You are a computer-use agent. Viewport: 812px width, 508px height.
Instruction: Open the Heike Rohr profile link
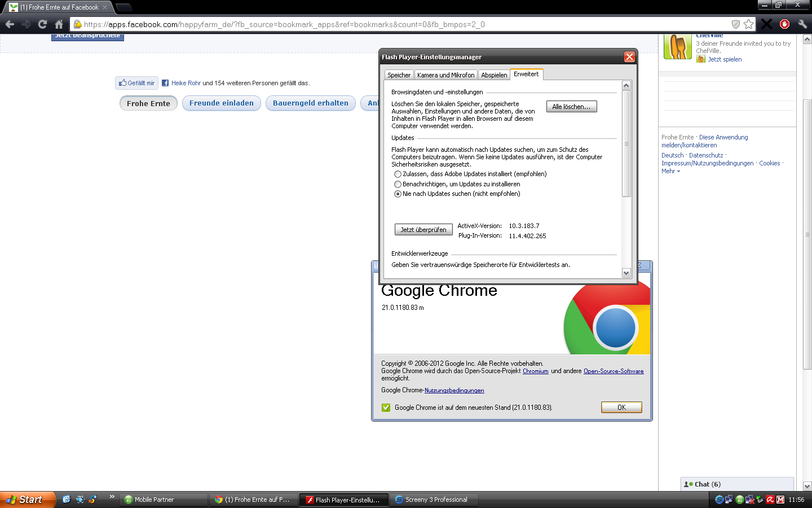click(x=186, y=83)
